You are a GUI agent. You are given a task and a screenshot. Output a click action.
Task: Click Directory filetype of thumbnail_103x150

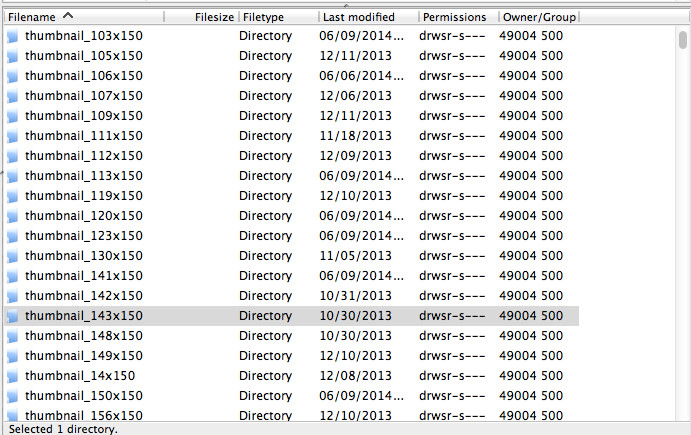click(x=265, y=36)
